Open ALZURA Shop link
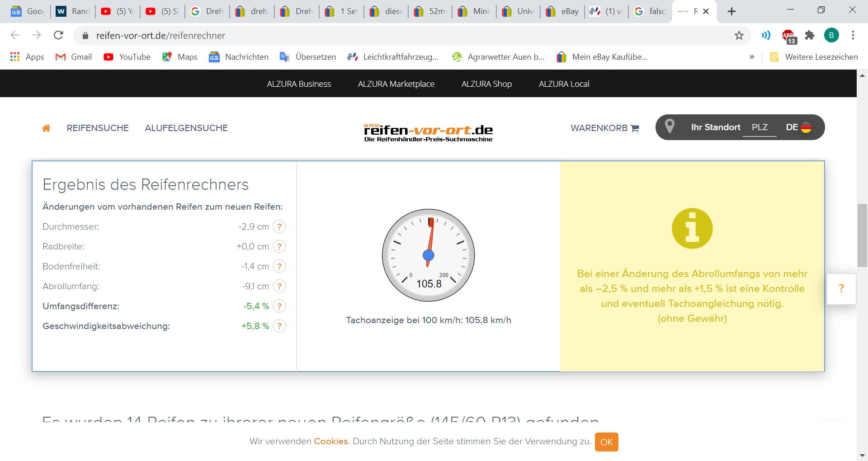Image resolution: width=868 pixels, height=461 pixels. pyautogui.click(x=486, y=84)
